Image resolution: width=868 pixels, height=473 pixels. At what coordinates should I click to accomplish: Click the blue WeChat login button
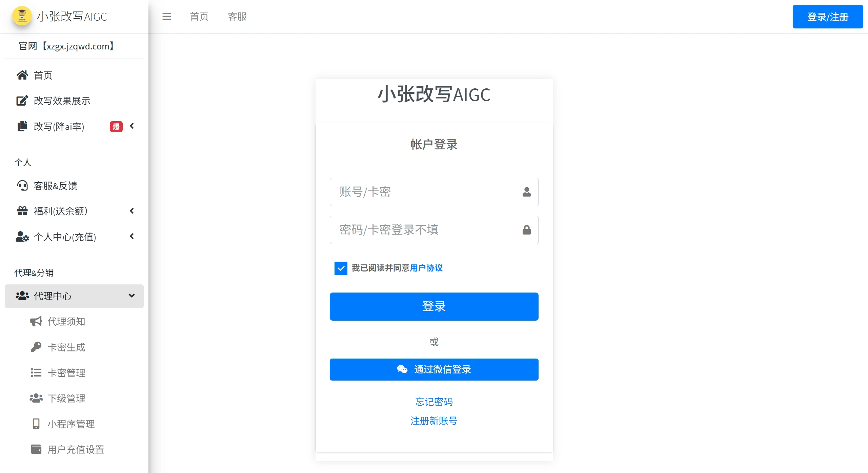pos(434,369)
